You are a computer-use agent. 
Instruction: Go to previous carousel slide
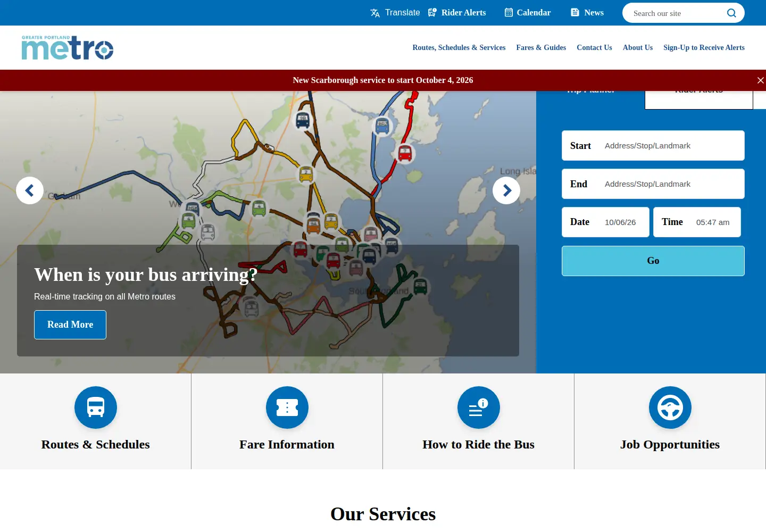coord(30,190)
